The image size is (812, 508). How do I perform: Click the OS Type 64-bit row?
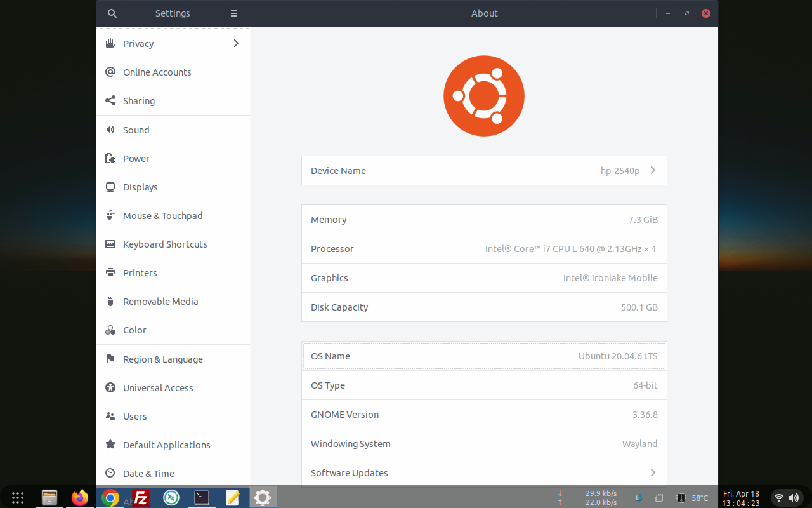484,385
